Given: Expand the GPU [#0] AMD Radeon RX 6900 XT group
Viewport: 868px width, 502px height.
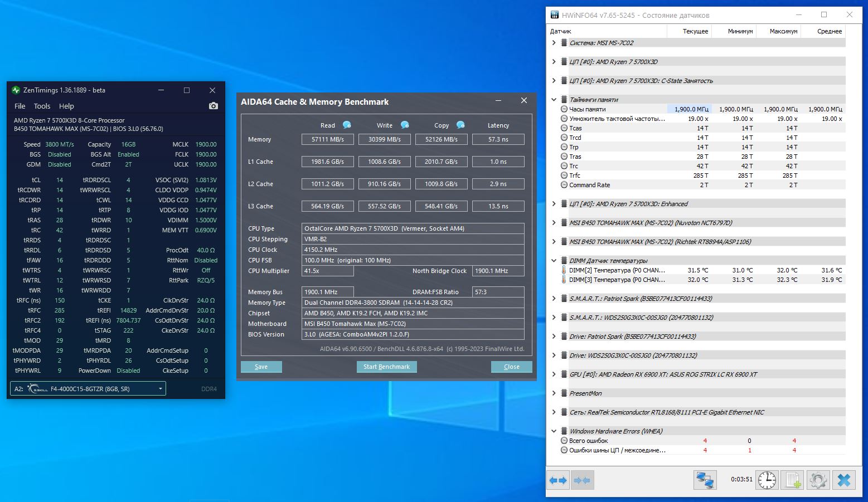Looking at the screenshot, I should pyautogui.click(x=554, y=374).
